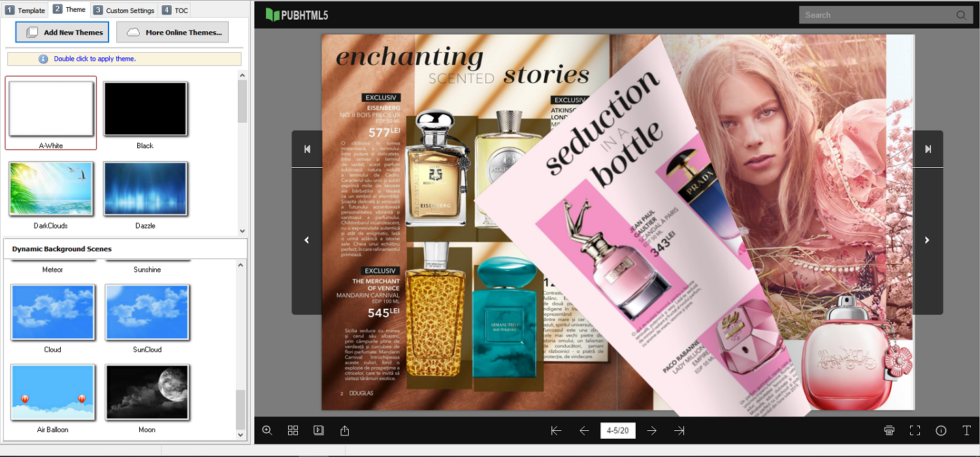Open the About info panel
Viewport: 980px width, 457px height.
coord(941,430)
